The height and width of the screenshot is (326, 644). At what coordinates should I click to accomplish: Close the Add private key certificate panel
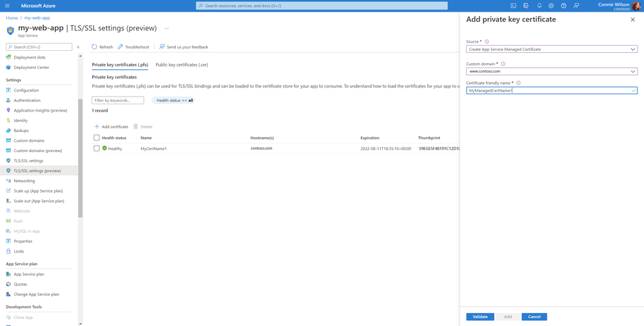pos(632,20)
